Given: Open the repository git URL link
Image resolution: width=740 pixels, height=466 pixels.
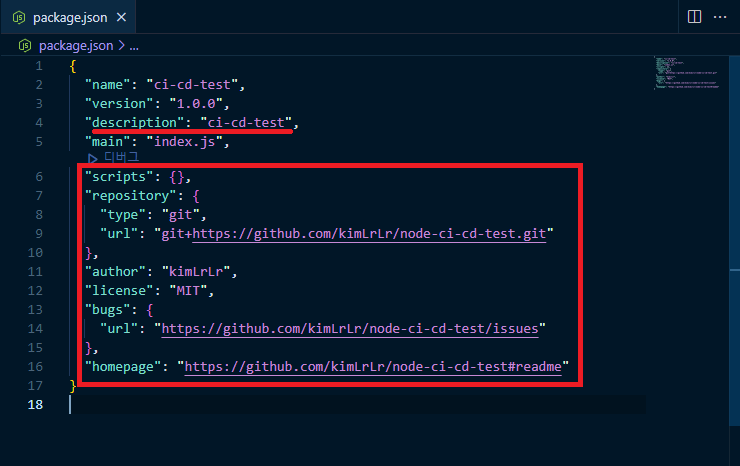Looking at the screenshot, I should [369, 234].
